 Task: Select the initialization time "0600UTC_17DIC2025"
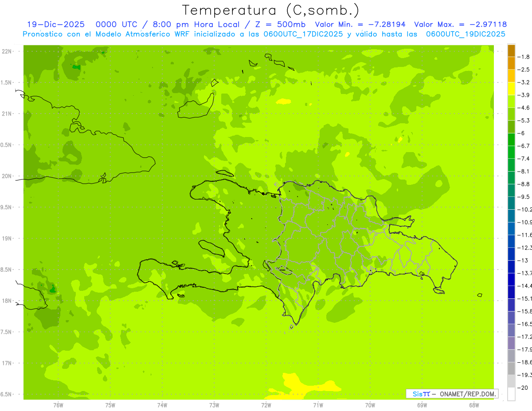point(303,34)
